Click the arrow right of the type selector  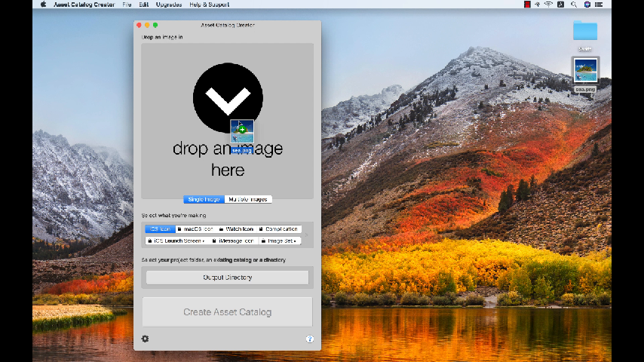pyautogui.click(x=306, y=235)
